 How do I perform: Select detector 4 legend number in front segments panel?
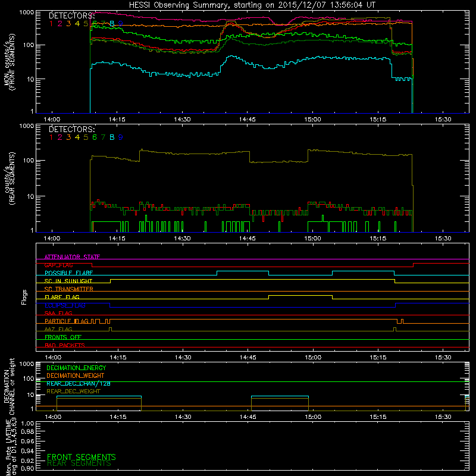77,24
